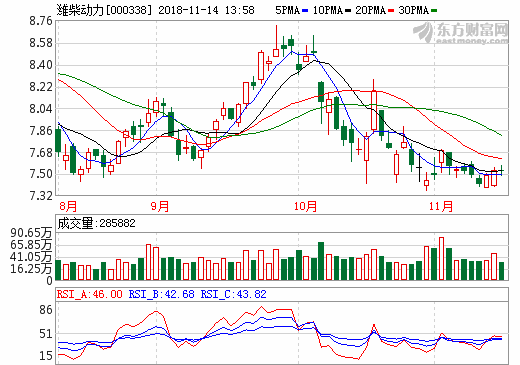Image resolution: width=520 pixels, height=365 pixels.
Task: Click the 5PMA blue legend swatch
Action: pos(305,11)
